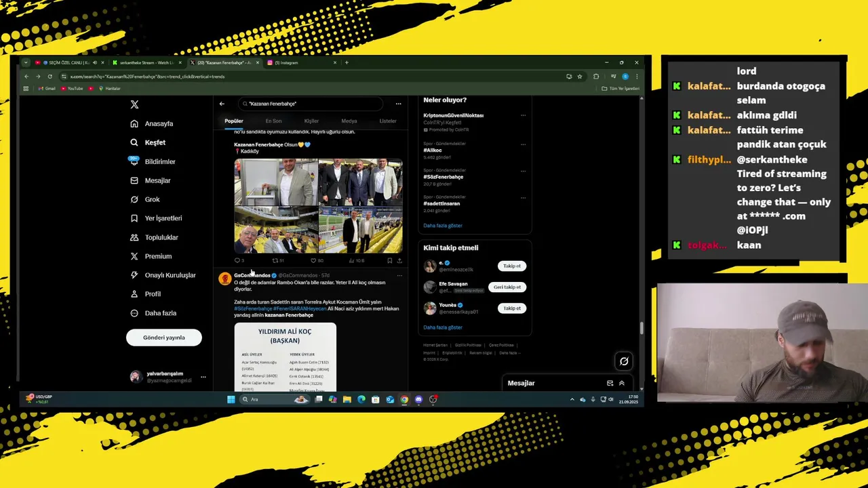This screenshot has height=488, width=868.
Task: Follow the @emineozcelik account
Action: click(512, 266)
